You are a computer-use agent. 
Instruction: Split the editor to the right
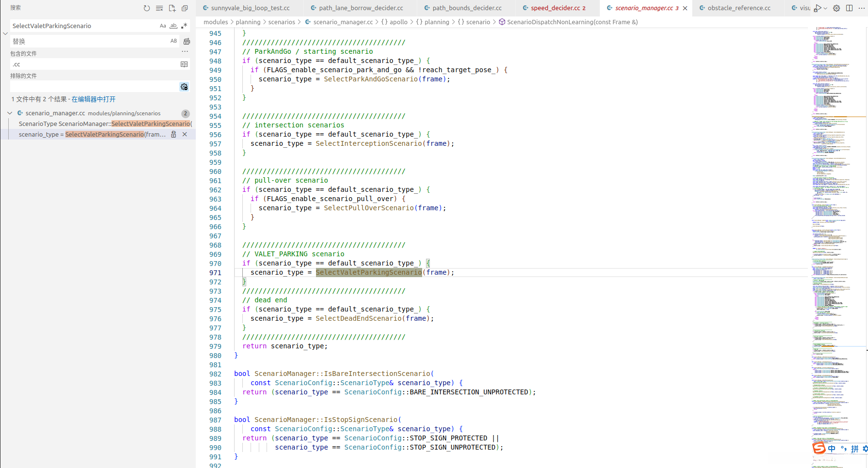point(849,8)
